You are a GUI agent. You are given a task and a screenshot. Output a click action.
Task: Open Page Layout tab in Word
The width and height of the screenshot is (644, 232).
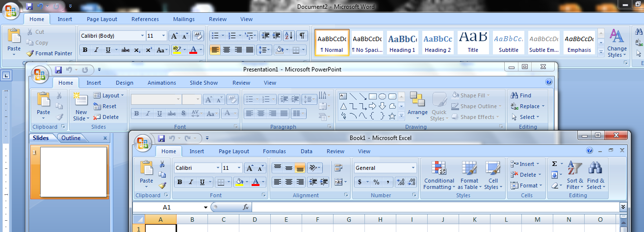point(102,20)
